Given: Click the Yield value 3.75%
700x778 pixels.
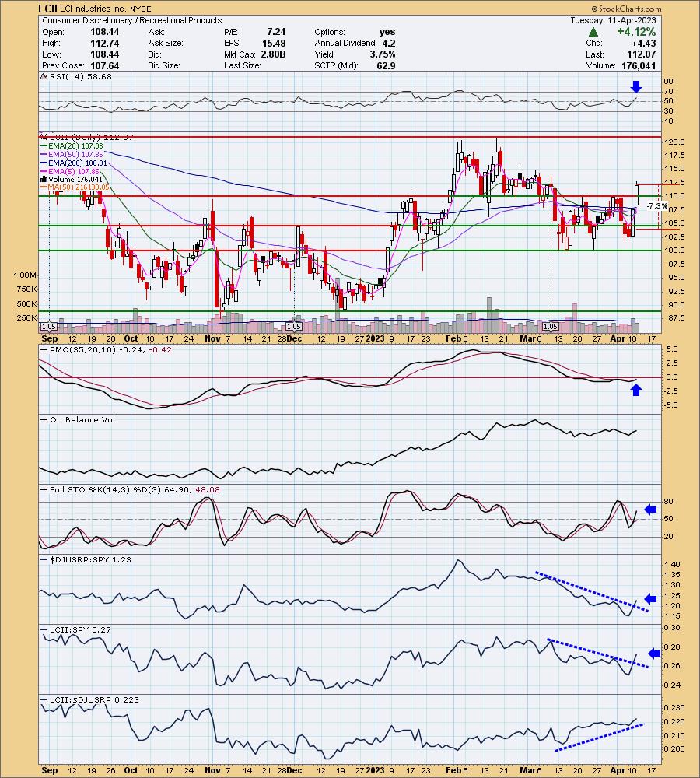Looking at the screenshot, I should pos(383,54).
